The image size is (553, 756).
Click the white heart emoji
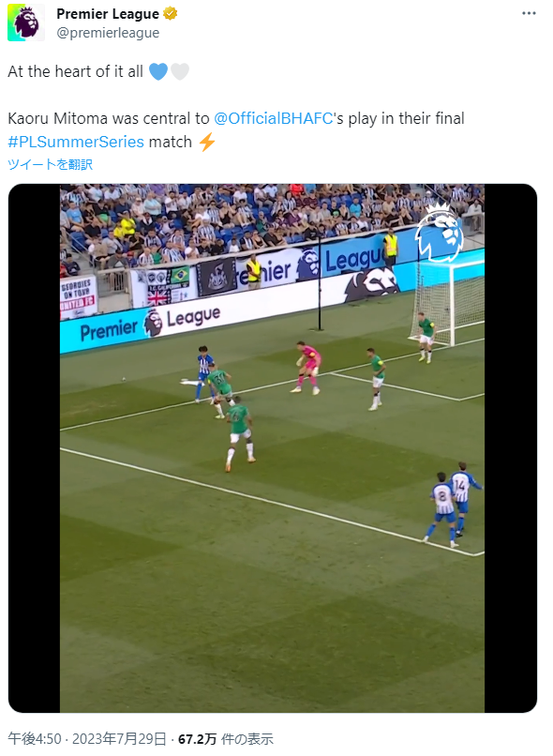(180, 72)
